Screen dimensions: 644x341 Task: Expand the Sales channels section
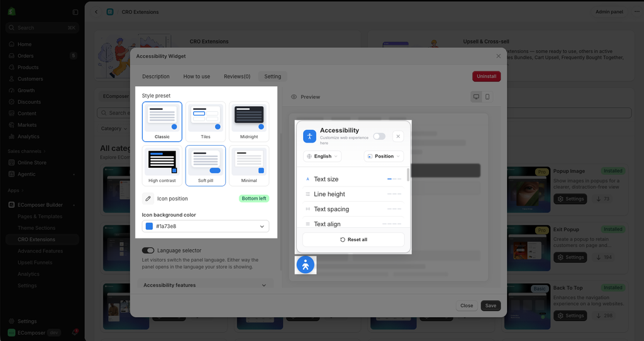point(26,151)
